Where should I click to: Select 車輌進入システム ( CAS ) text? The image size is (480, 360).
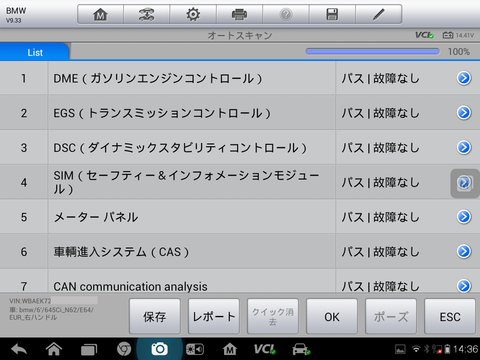[x=121, y=252]
